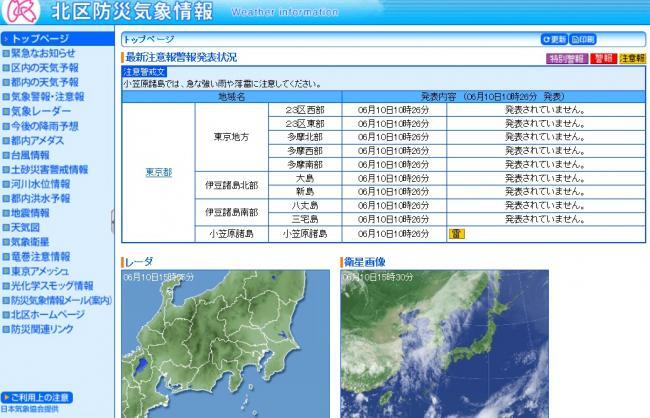
Task: Click the 更新 refresh button
Action: [x=554, y=39]
